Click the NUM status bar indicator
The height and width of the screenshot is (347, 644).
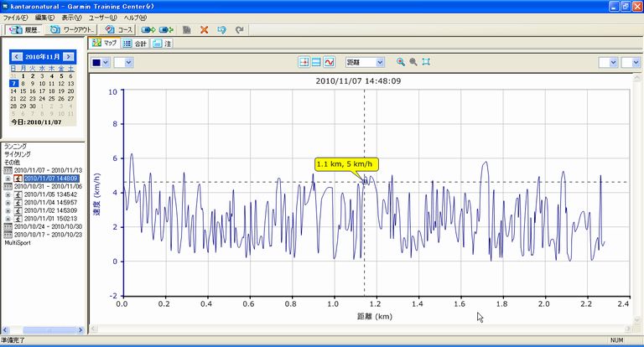pos(616,340)
